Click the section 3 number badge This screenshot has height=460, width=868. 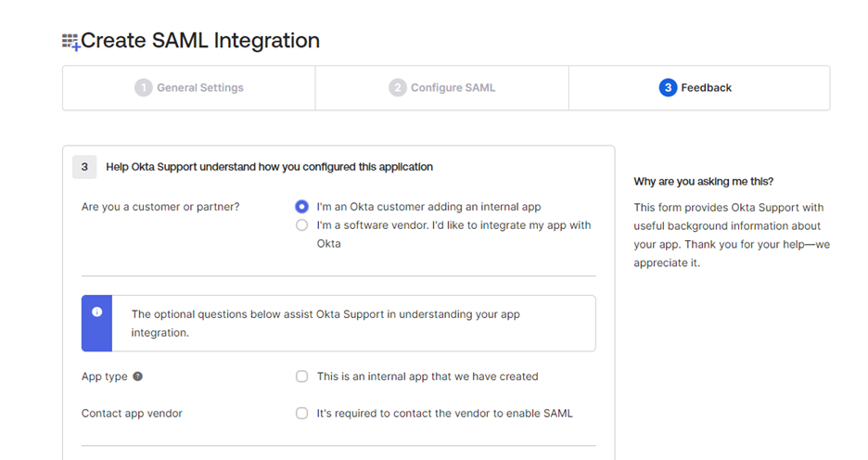point(84,167)
